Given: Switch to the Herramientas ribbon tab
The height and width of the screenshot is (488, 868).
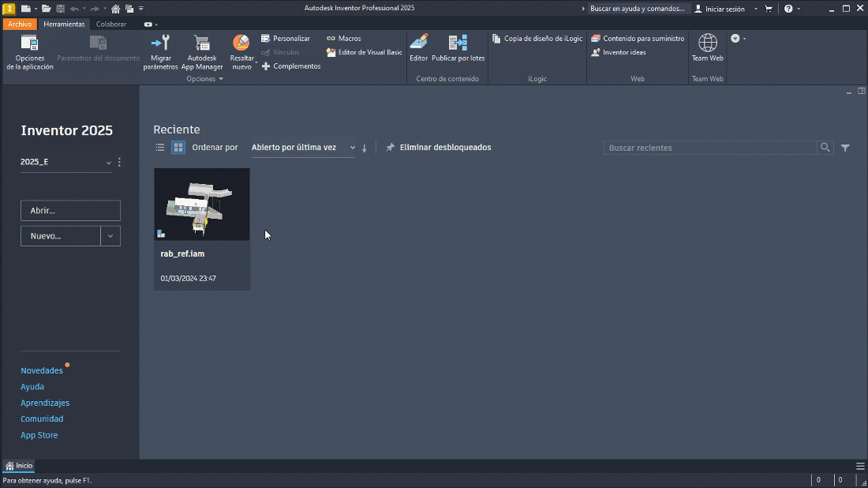Looking at the screenshot, I should (x=64, y=24).
